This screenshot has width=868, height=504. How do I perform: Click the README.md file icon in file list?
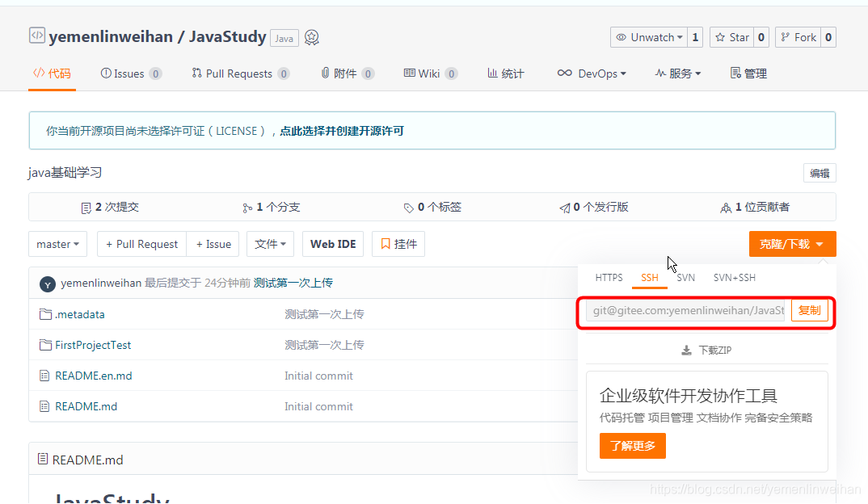coord(44,406)
